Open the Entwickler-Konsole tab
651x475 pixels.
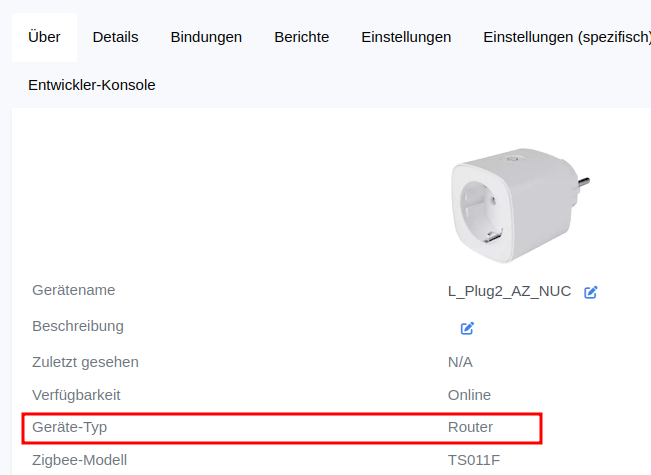coord(92,85)
